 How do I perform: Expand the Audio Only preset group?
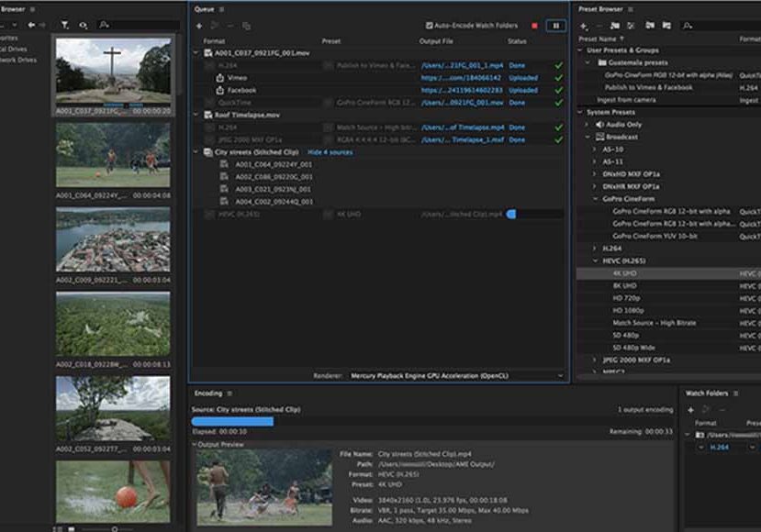(588, 124)
